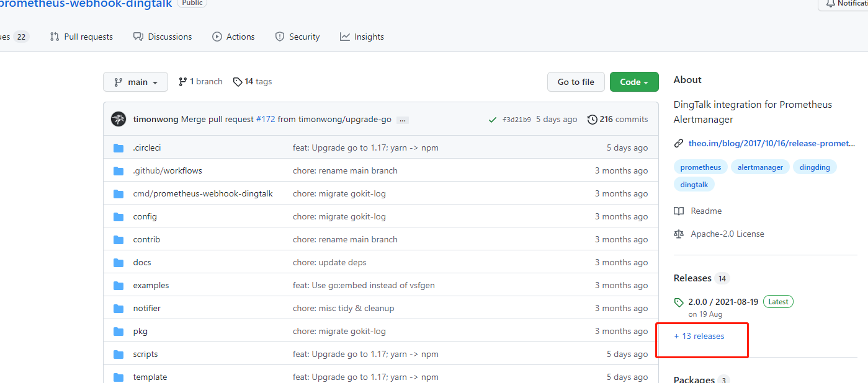The image size is (868, 383).
Task: Open the Insights tab
Action: pyautogui.click(x=362, y=37)
